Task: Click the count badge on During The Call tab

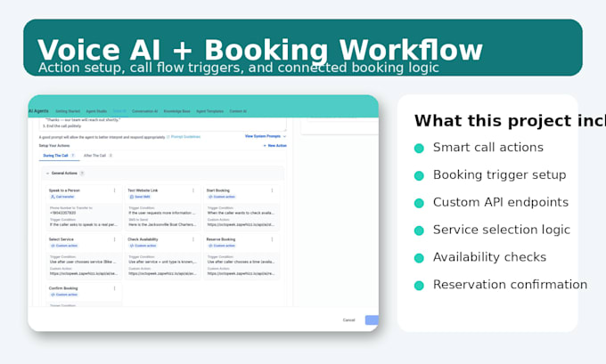Action: (x=73, y=156)
